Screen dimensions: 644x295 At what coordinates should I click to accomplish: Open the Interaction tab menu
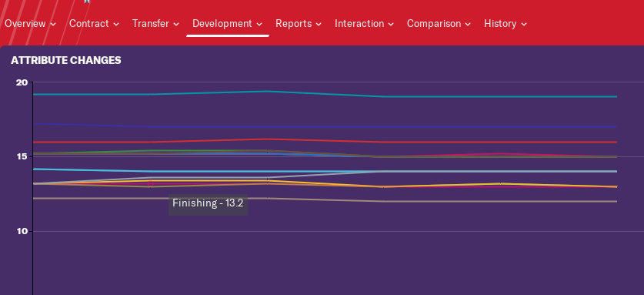[x=364, y=24]
